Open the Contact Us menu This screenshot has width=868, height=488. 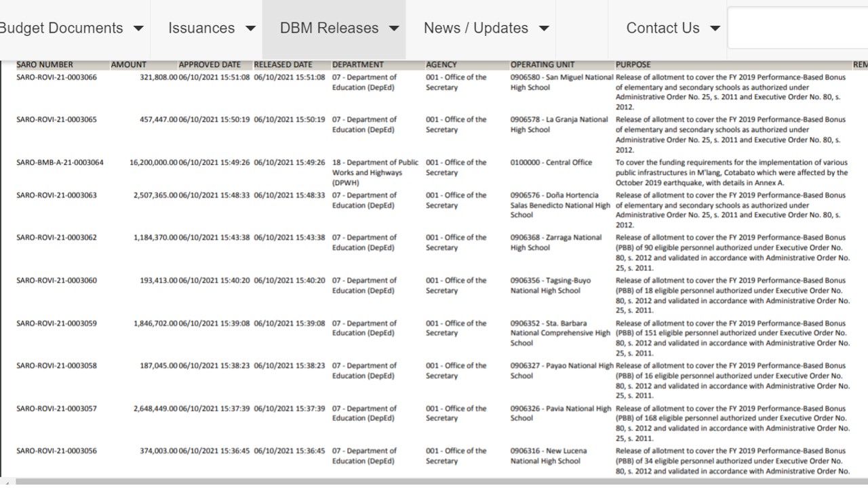point(673,28)
